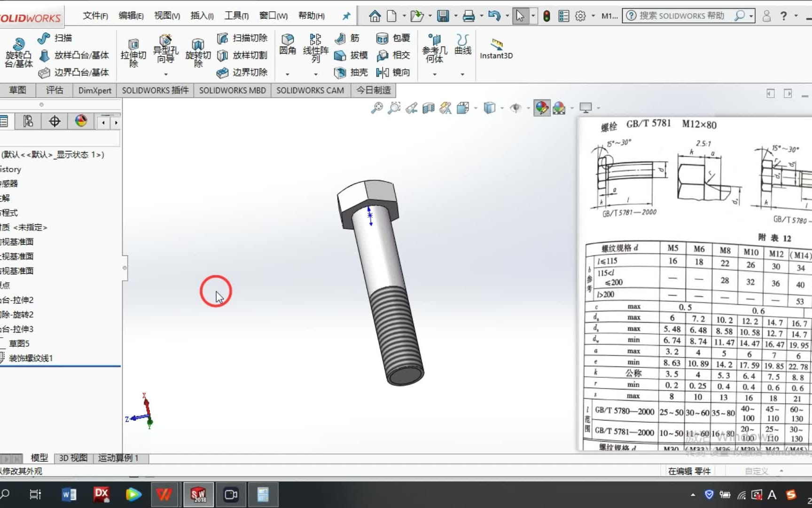Select the Intersect (相交) feature
This screenshot has width=812, height=508.
pos(393,56)
